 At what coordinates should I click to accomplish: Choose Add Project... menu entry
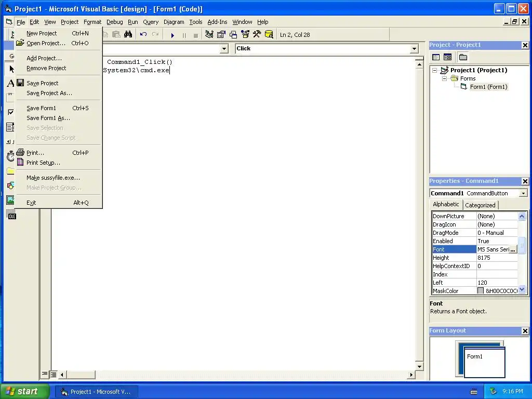(58, 58)
